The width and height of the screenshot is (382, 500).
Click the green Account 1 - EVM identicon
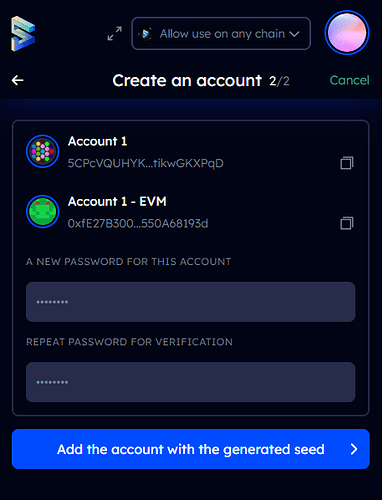pyautogui.click(x=43, y=211)
